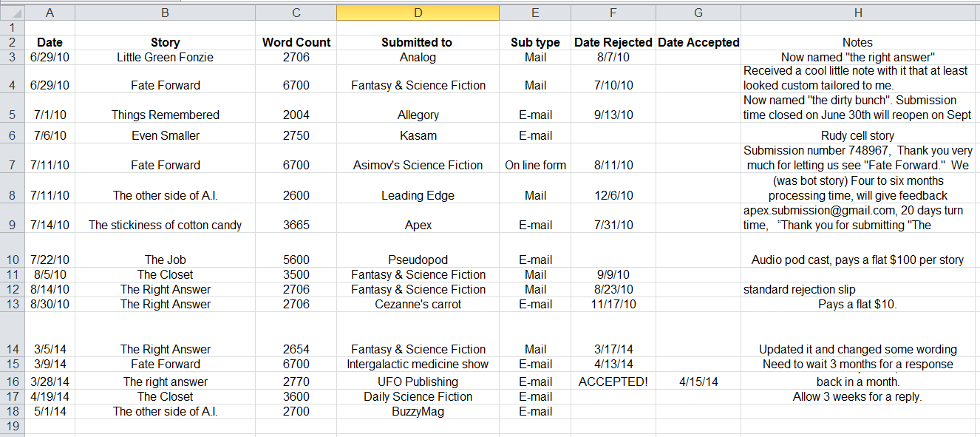Click the "Pays a flat $10." note cell
The width and height of the screenshot is (980, 437).
pyautogui.click(x=857, y=304)
